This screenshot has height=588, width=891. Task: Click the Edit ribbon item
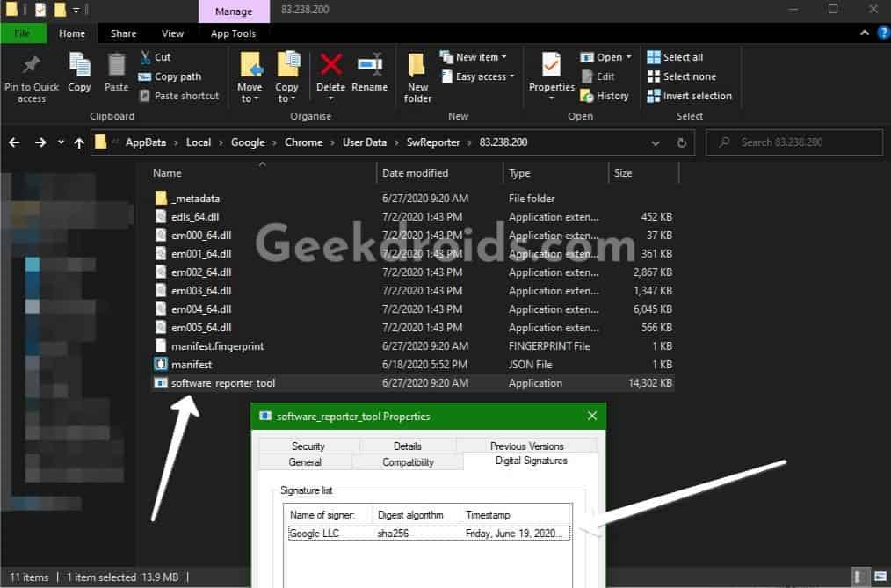(x=598, y=76)
